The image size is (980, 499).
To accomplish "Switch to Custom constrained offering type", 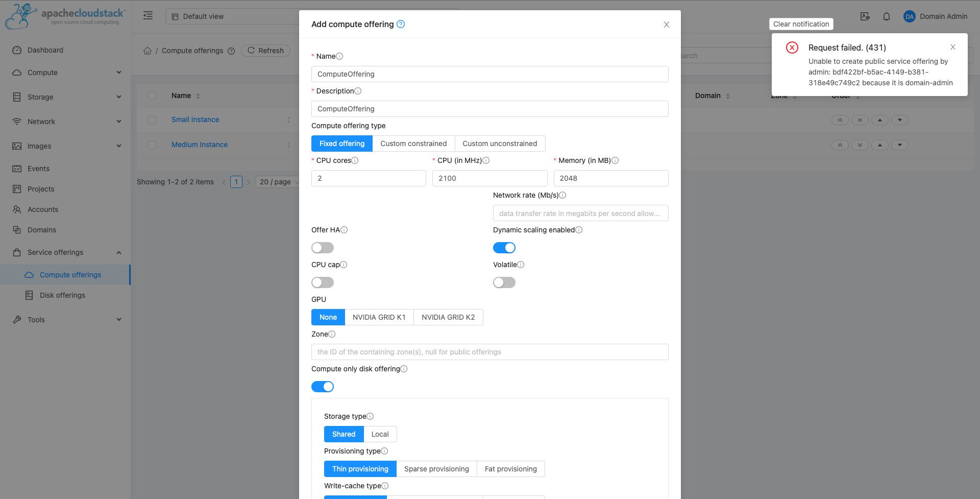I will click(x=413, y=143).
